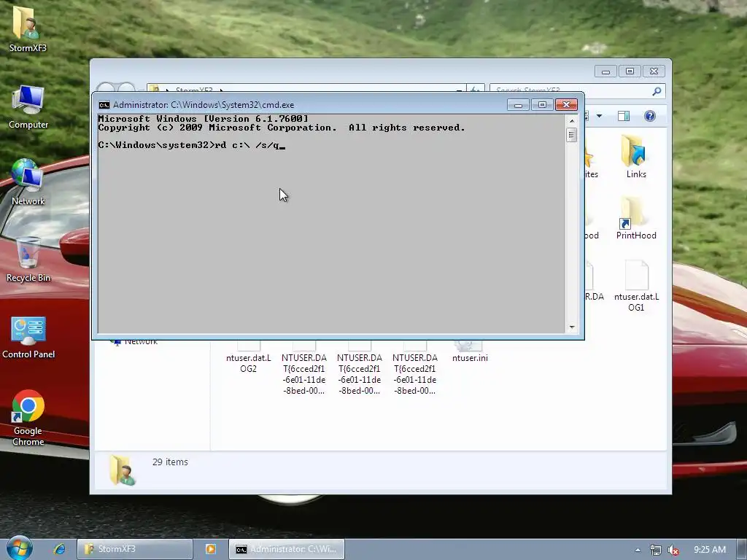Show hidden system tray icons
This screenshot has height=560, width=747.
(638, 550)
